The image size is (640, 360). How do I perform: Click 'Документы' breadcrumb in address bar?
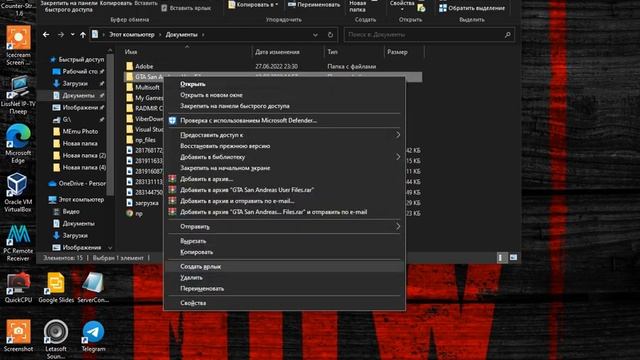tap(181, 35)
